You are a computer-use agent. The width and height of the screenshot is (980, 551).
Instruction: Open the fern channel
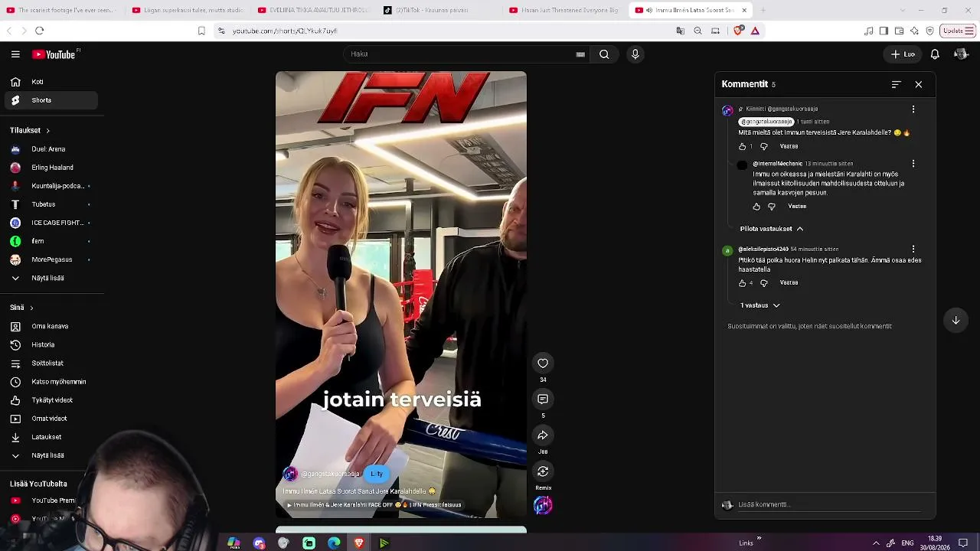click(x=51, y=241)
